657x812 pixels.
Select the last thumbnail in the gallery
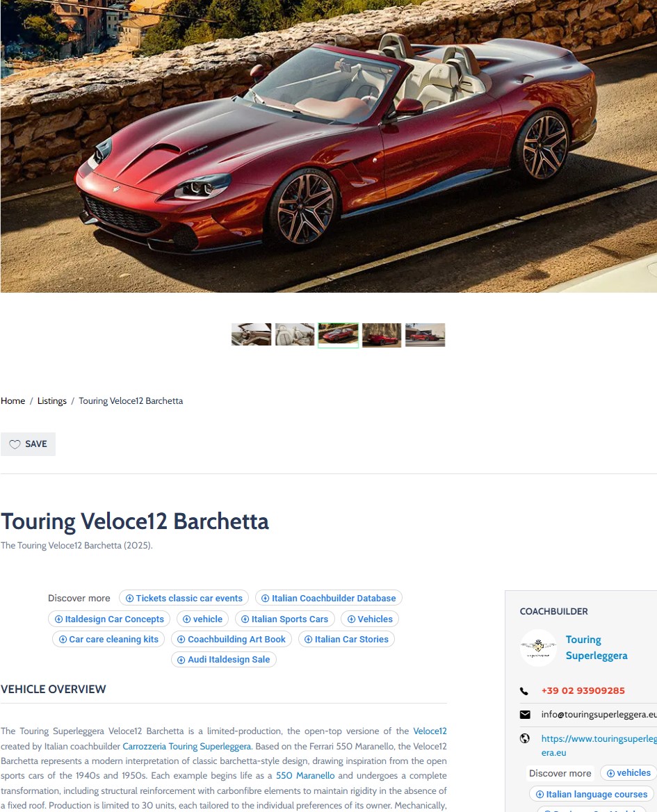point(425,335)
